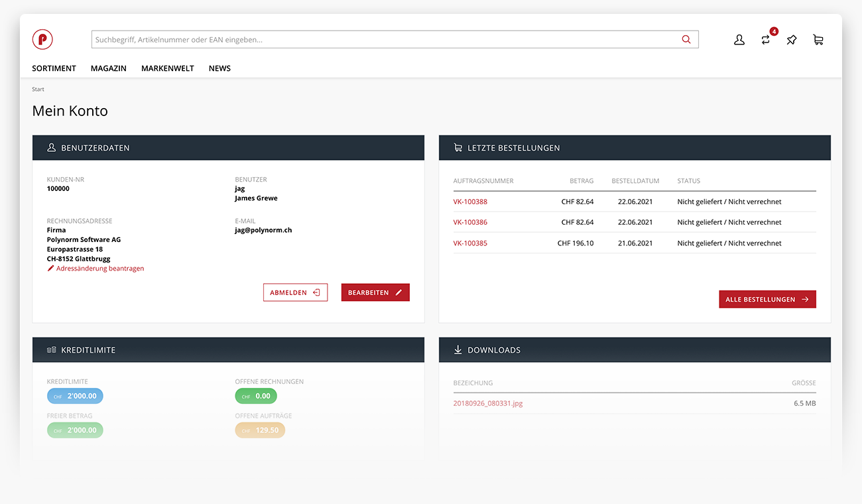
Task: Open order VK-100388
Action: [470, 202]
